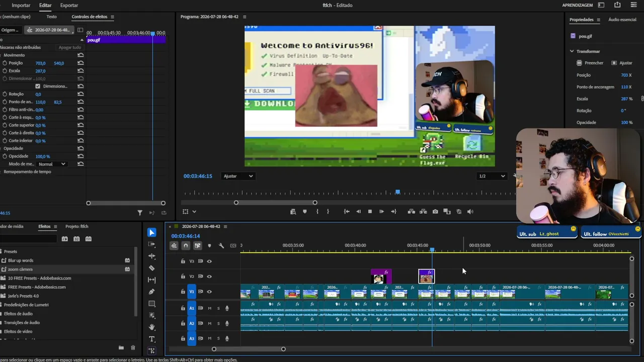Go to In point button
This screenshot has height=362, width=644.
tap(347, 212)
